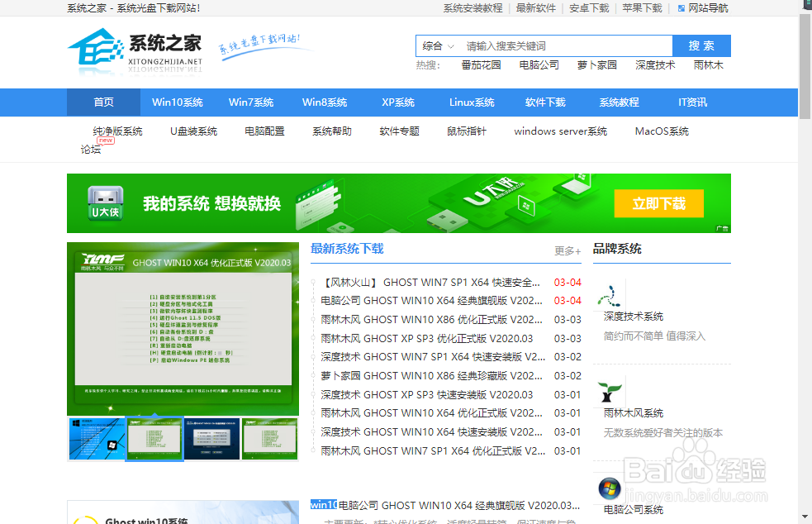Screen dimensions: 812x524
Task: Click the U大侠 USB drive icon
Action: [x=106, y=203]
